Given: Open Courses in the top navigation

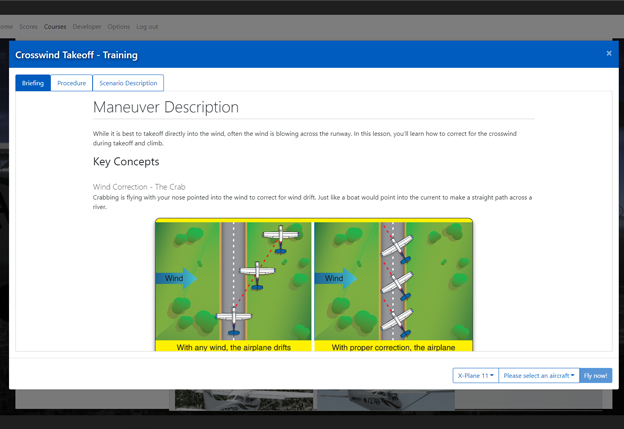Looking at the screenshot, I should pos(55,27).
